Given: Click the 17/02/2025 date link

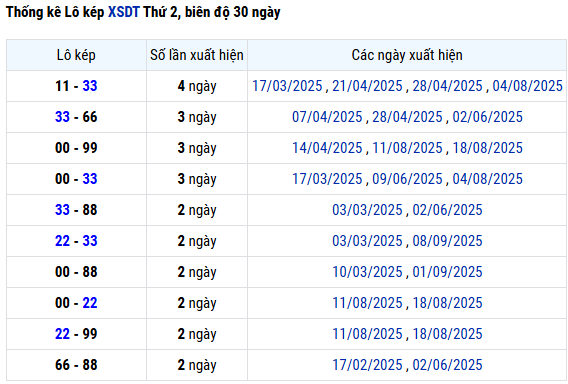Looking at the screenshot, I should (367, 365).
